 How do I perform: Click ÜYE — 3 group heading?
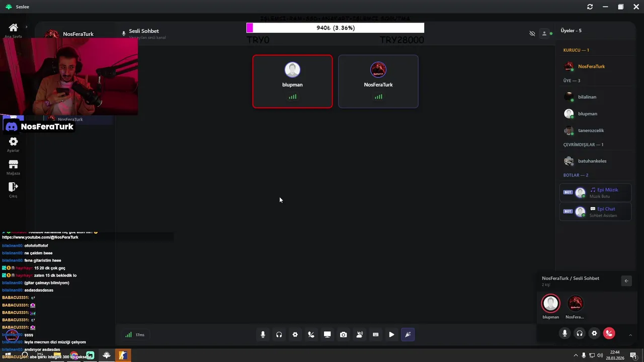(x=572, y=80)
